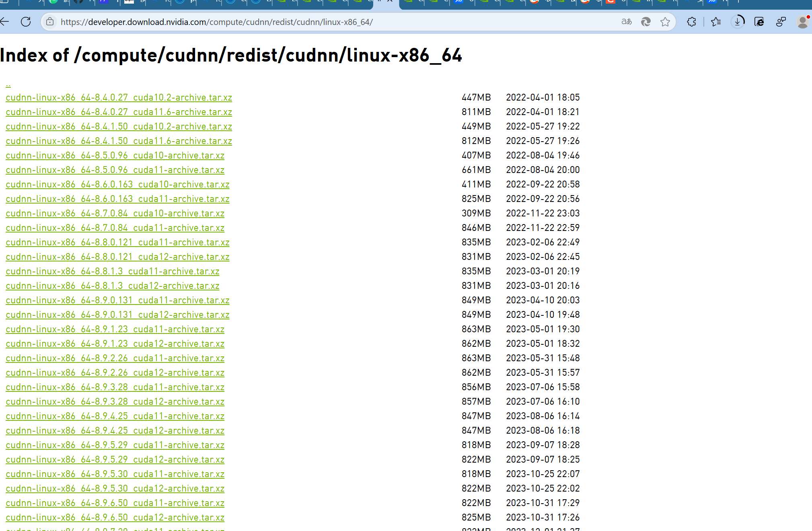
Task: Download cudnn 8.9.5.30 cuda11 archive
Action: point(115,474)
